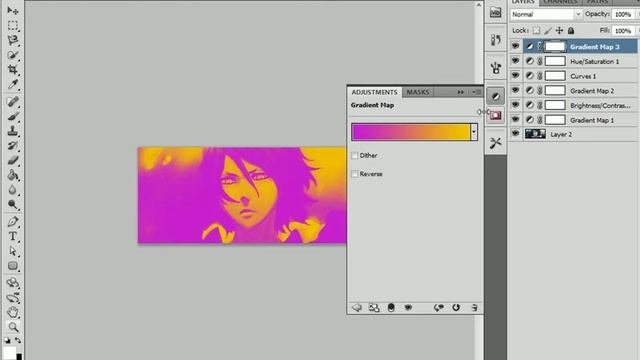The image size is (640, 360).
Task: Open the gradient picker dropdown arrow
Action: click(474, 132)
